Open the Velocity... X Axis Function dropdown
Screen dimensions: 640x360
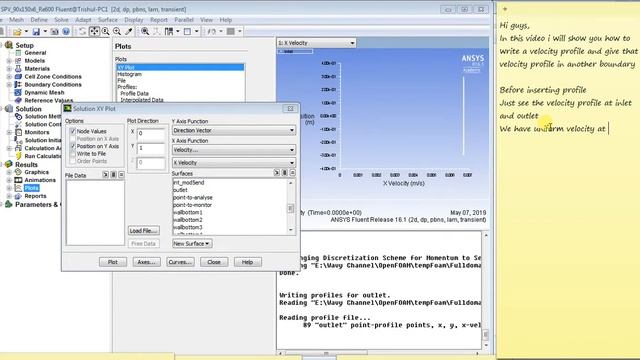[x=234, y=150]
